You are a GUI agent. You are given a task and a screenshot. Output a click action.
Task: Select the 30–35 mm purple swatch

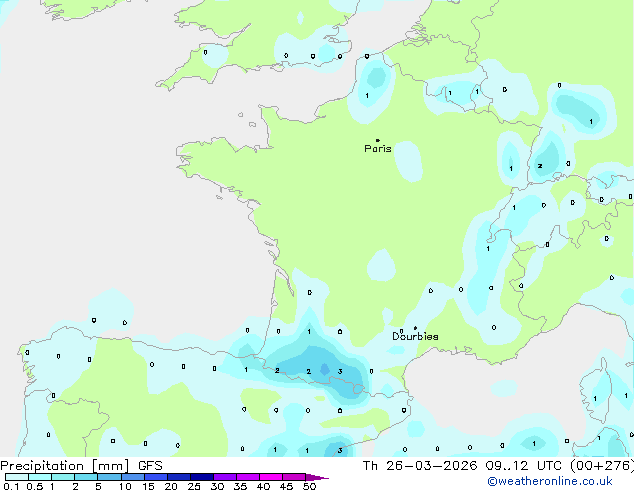tap(225, 477)
